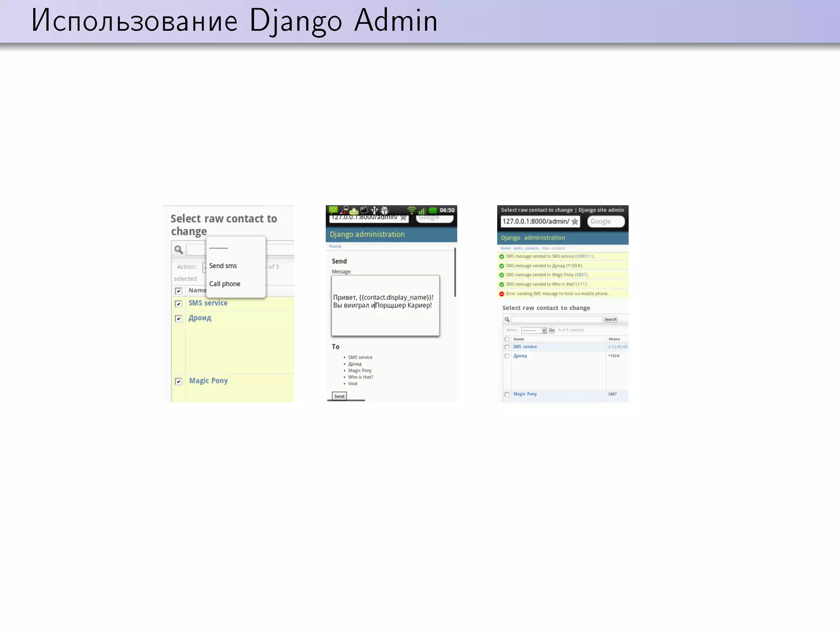
Task: Click the red error icon for Void message
Action: tap(501, 294)
